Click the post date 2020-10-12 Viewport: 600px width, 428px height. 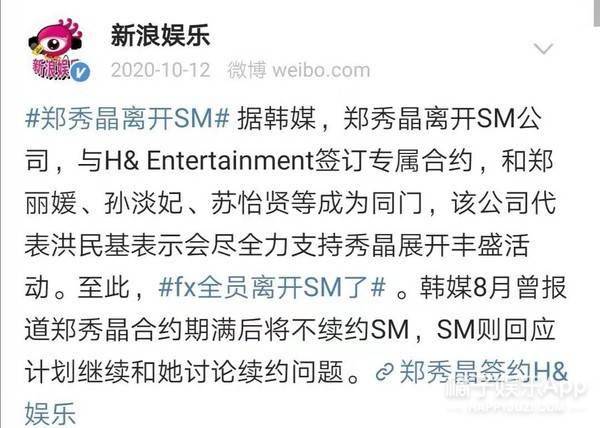click(161, 70)
